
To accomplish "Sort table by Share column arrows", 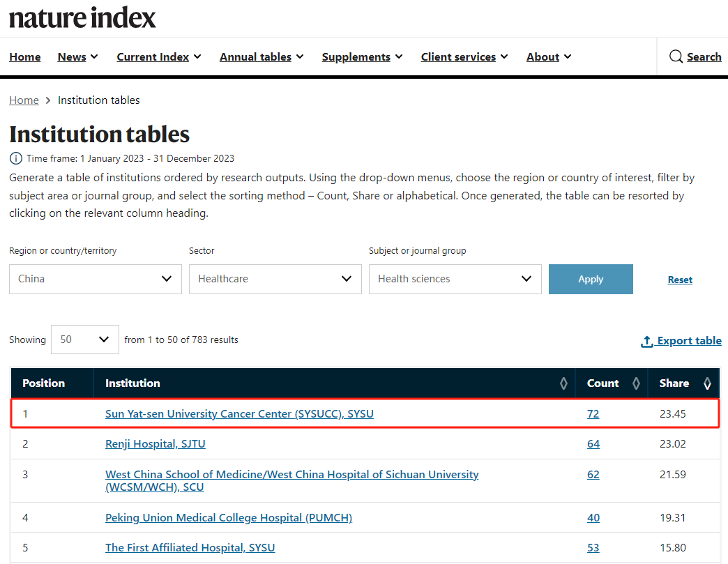I will 707,383.
